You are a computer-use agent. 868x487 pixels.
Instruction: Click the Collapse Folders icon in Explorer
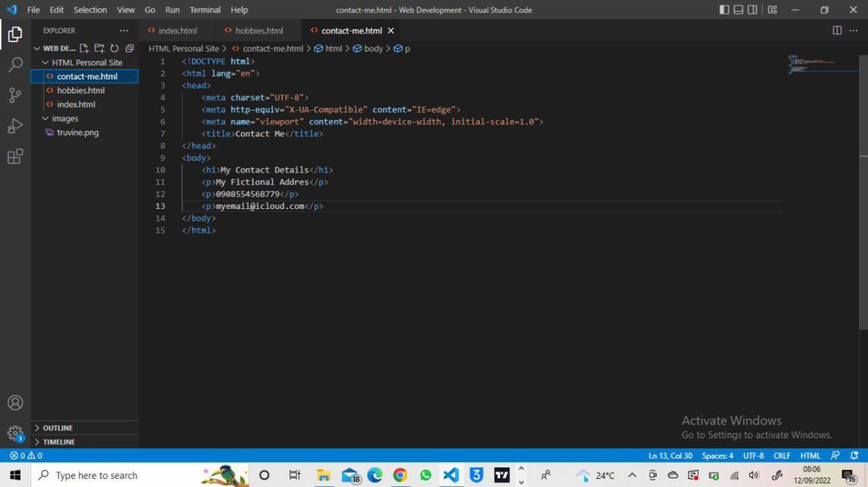coord(129,48)
